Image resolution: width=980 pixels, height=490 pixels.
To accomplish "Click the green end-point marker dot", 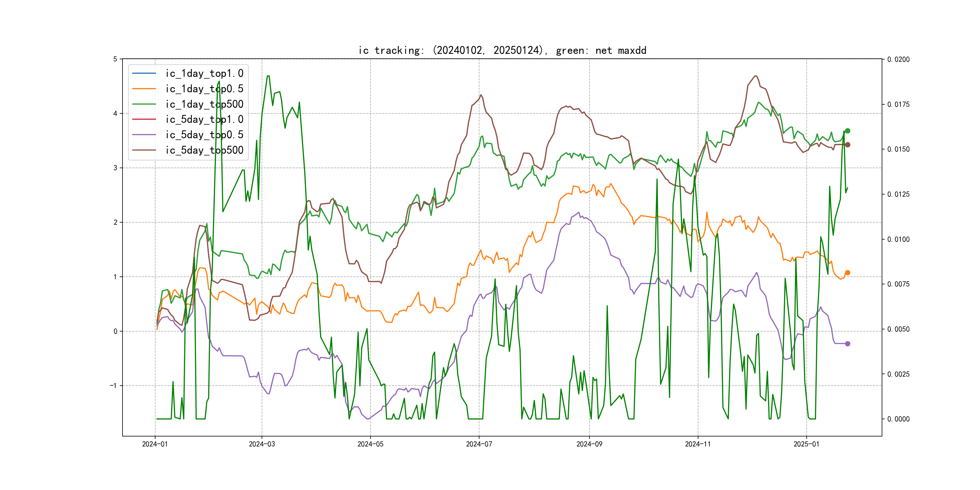I will [x=847, y=131].
